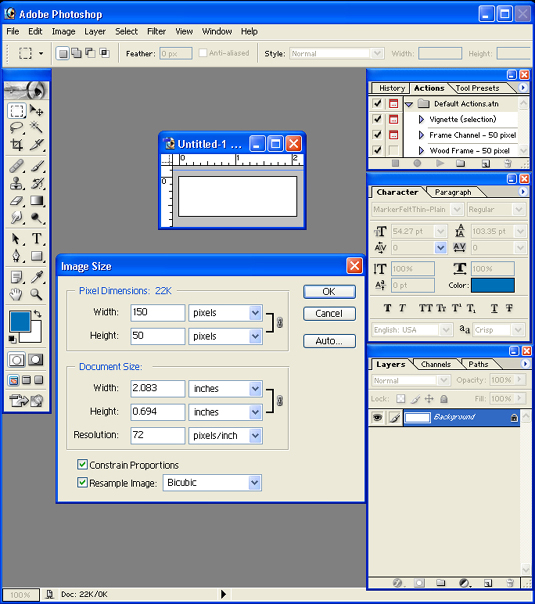Hide the Background layer eye icon
The width and height of the screenshot is (535, 604).
(377, 417)
